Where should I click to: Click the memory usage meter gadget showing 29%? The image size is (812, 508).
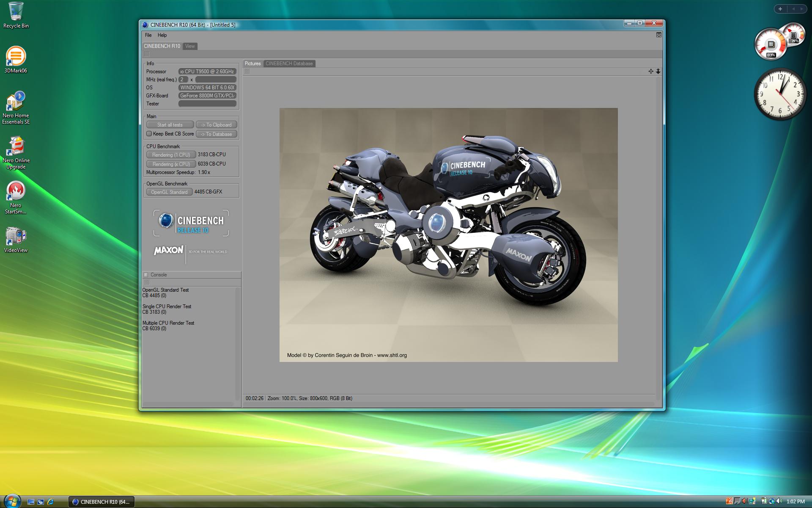[795, 35]
